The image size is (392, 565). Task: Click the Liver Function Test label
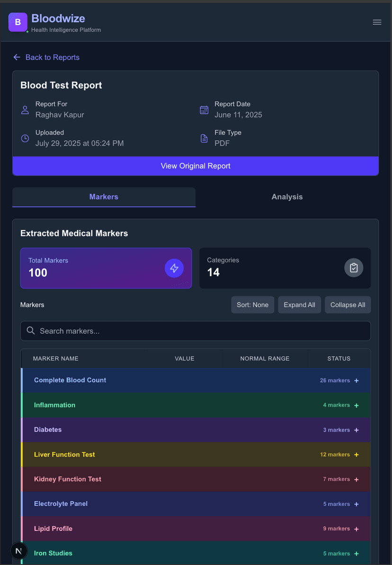[64, 454]
